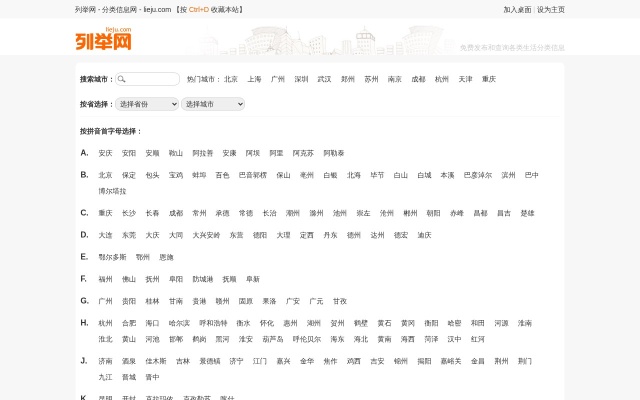Click the 列举网 site logo
The height and width of the screenshot is (400, 640).
tap(103, 40)
